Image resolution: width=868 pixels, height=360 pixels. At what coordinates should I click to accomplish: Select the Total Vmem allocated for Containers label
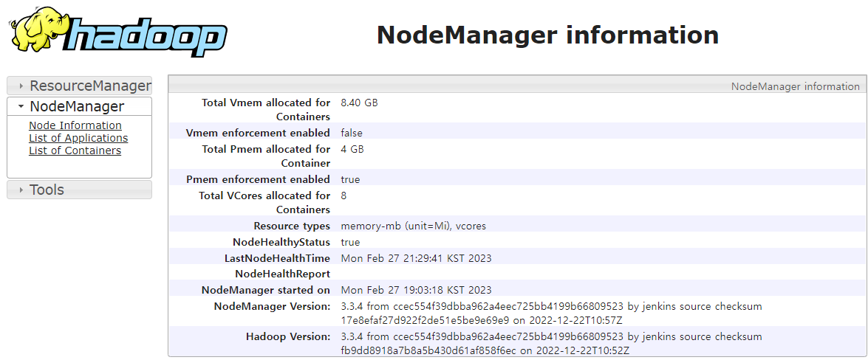[x=266, y=109]
